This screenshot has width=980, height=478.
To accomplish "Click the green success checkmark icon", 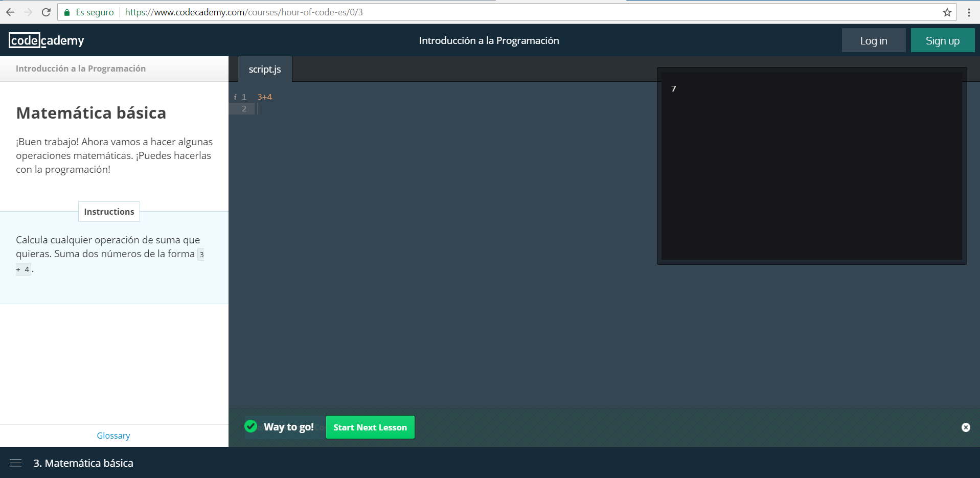I will [x=250, y=426].
